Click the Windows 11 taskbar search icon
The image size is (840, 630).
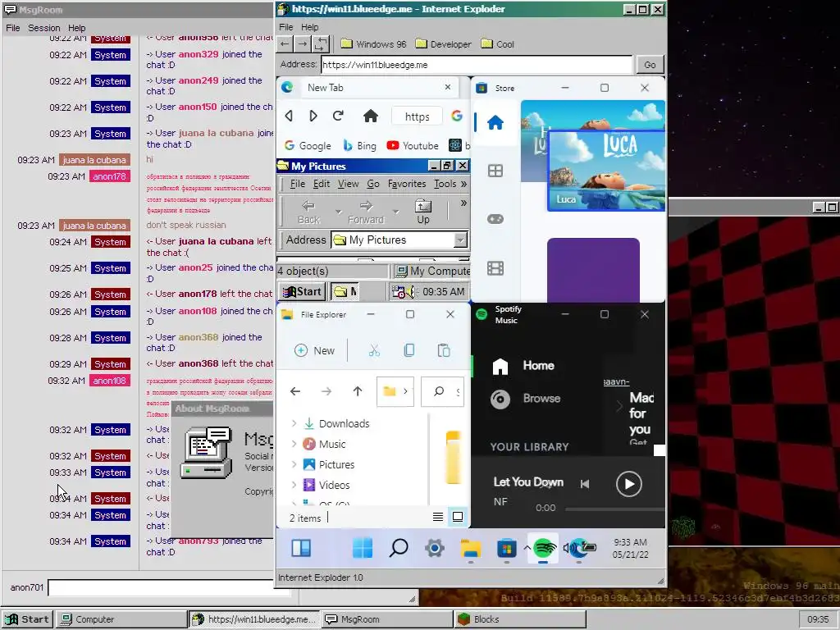(399, 547)
